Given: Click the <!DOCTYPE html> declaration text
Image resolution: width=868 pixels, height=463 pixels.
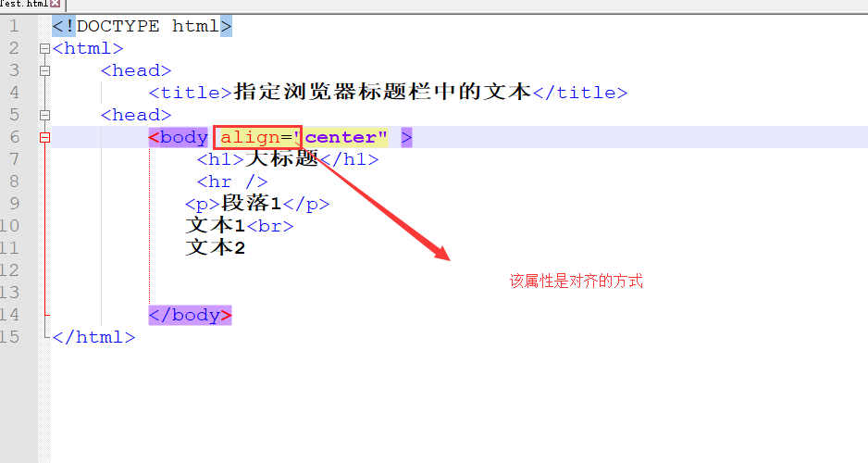Looking at the screenshot, I should tap(143, 26).
